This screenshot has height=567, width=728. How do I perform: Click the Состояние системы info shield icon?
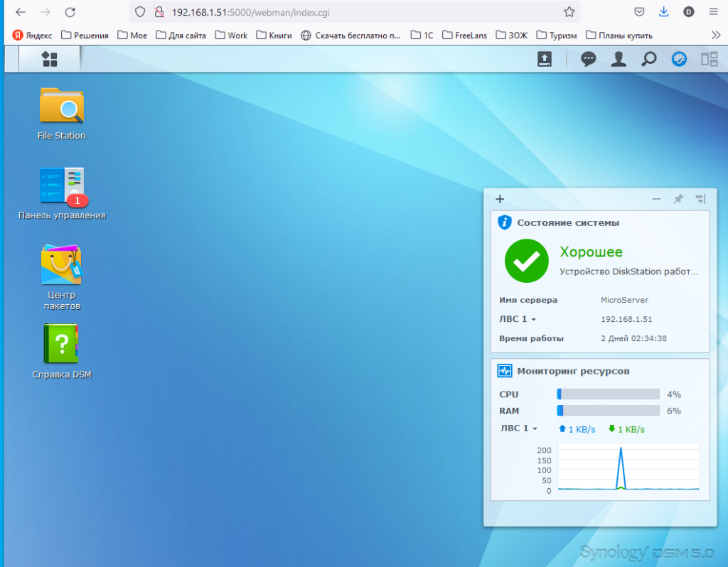pyautogui.click(x=505, y=222)
